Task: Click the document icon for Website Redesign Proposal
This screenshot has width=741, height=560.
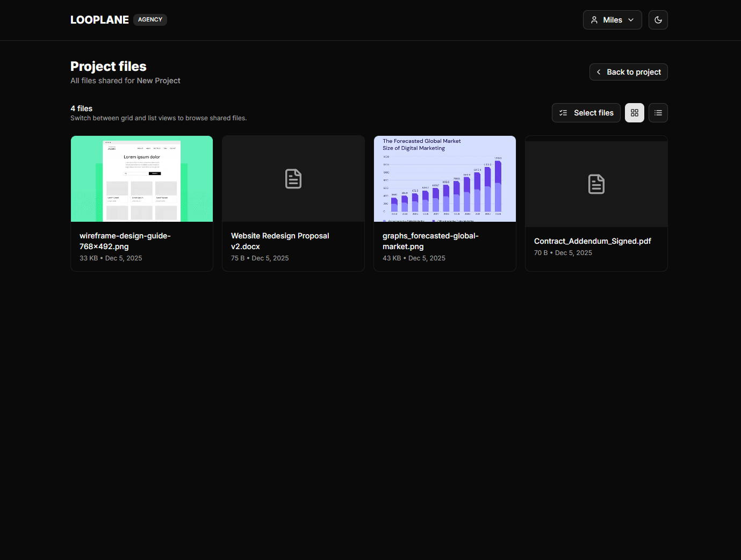Action: pos(293,179)
